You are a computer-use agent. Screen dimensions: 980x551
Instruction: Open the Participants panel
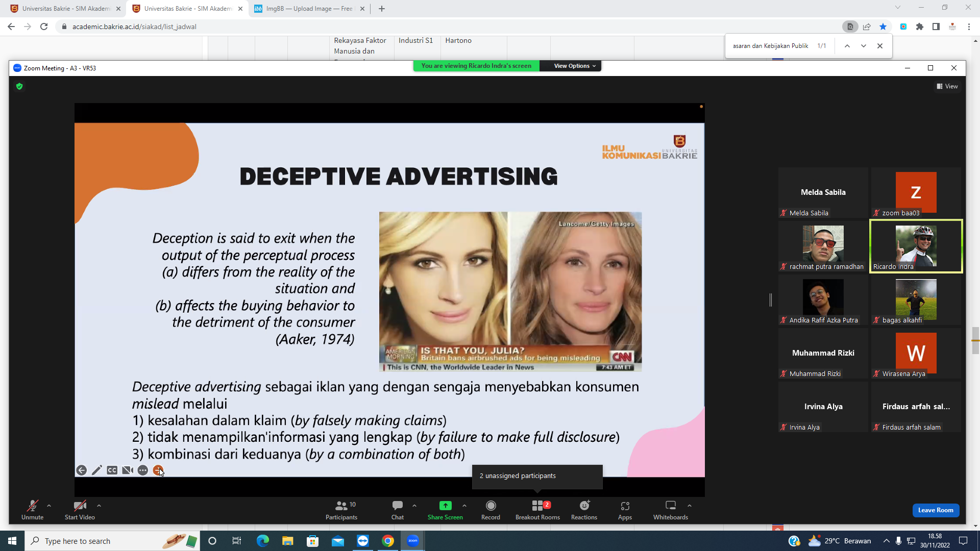click(x=341, y=510)
